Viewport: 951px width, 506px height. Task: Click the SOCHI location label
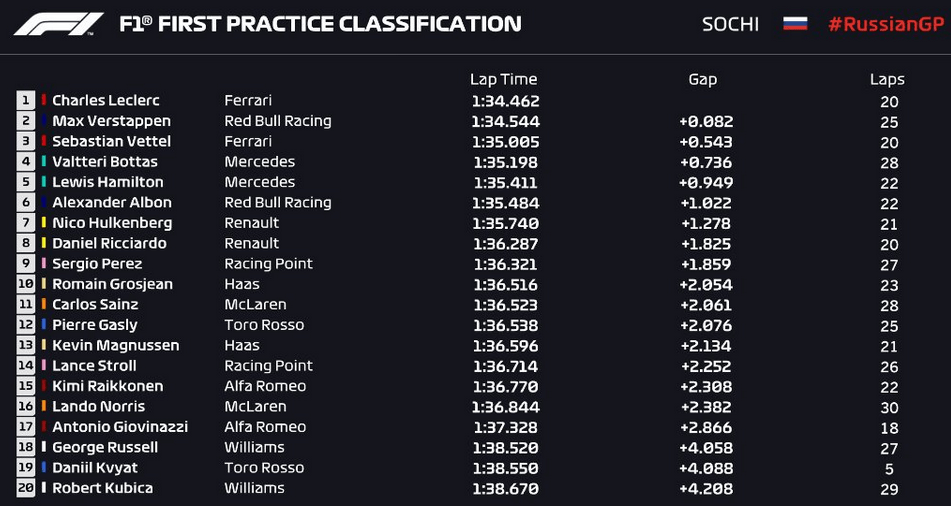730,25
